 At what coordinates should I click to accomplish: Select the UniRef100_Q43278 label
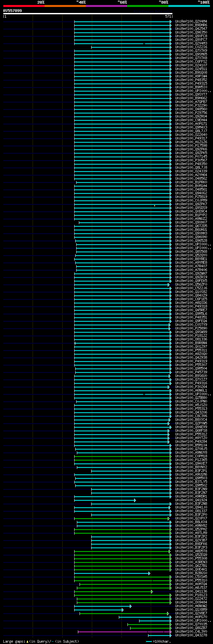point(191,635)
